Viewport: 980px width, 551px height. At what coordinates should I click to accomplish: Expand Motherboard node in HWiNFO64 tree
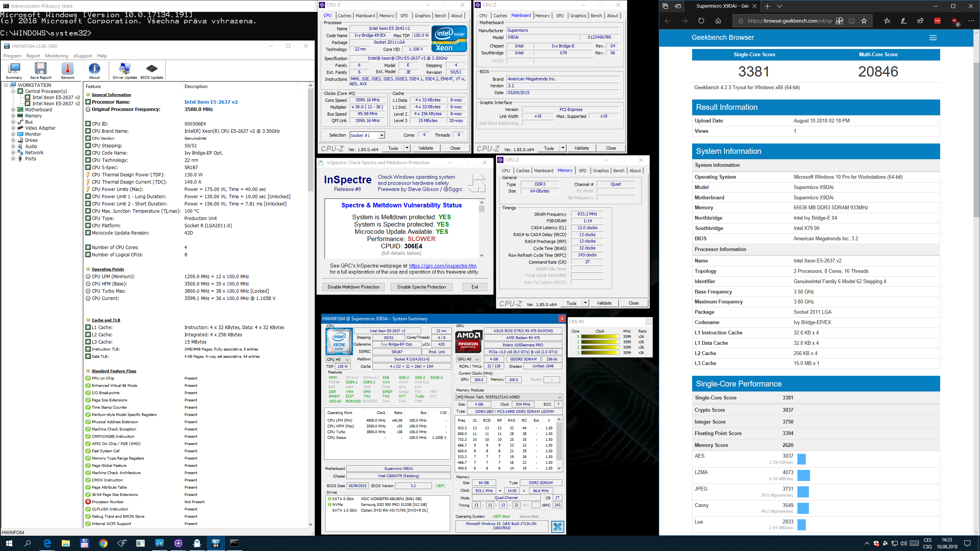point(13,110)
